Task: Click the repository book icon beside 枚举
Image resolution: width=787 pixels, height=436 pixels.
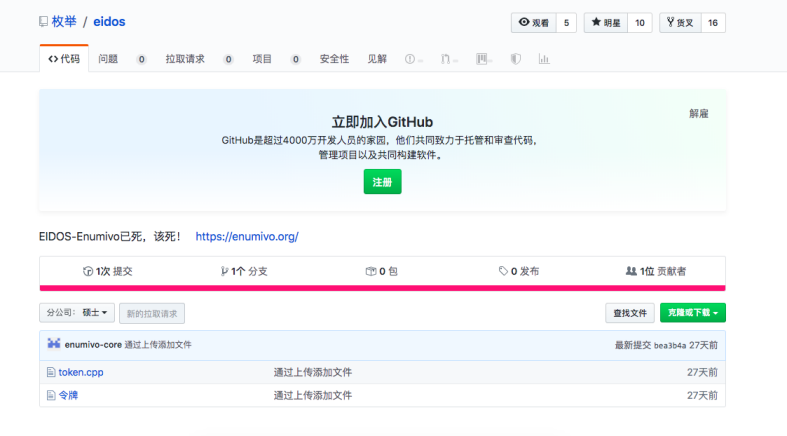Action: point(44,22)
